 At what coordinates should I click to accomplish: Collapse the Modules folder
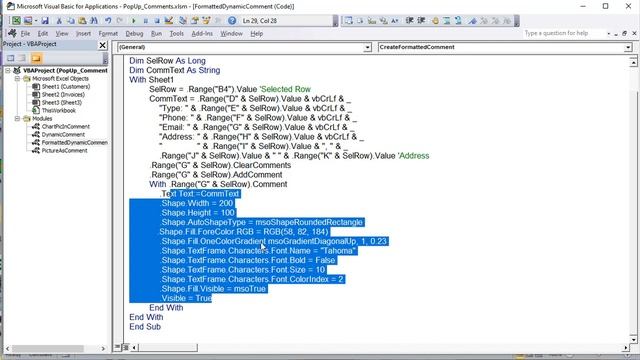click(18, 118)
